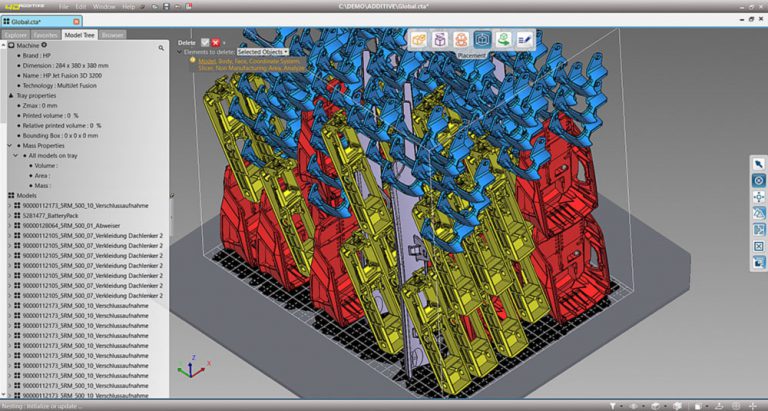The height and width of the screenshot is (411, 768).
Task: Collapse the Mass Properties node
Action: click(x=11, y=146)
